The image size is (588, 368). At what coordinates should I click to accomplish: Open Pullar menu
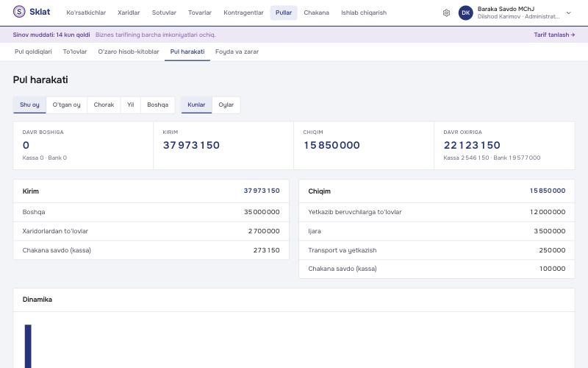coord(284,13)
